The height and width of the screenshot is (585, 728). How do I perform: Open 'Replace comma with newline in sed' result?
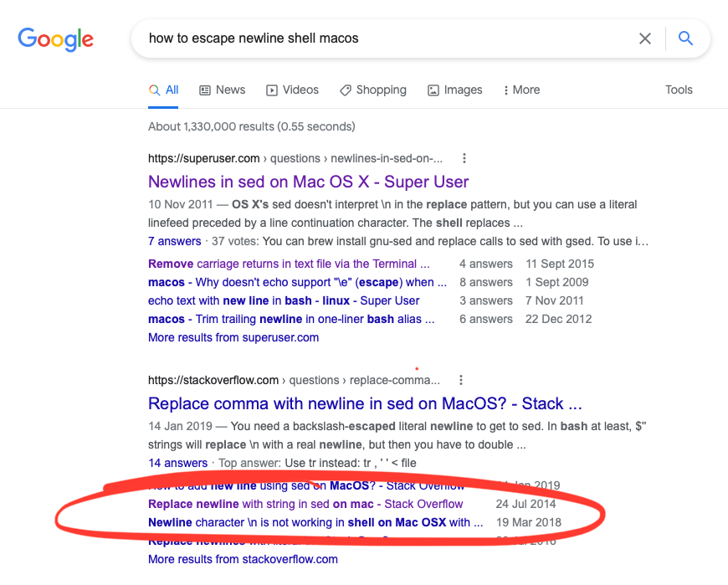tap(365, 403)
